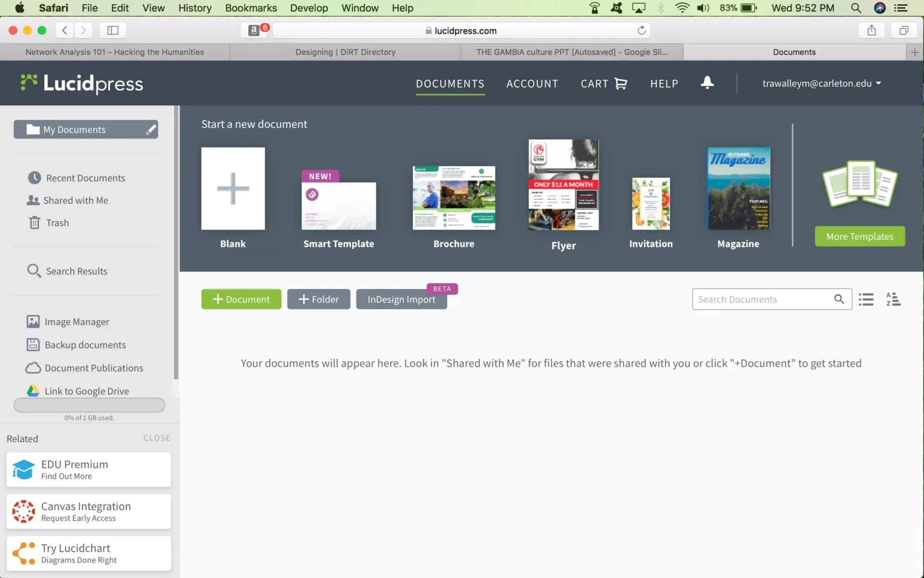Open the shopping cart icon
This screenshot has height=578, width=924.
pyautogui.click(x=621, y=84)
